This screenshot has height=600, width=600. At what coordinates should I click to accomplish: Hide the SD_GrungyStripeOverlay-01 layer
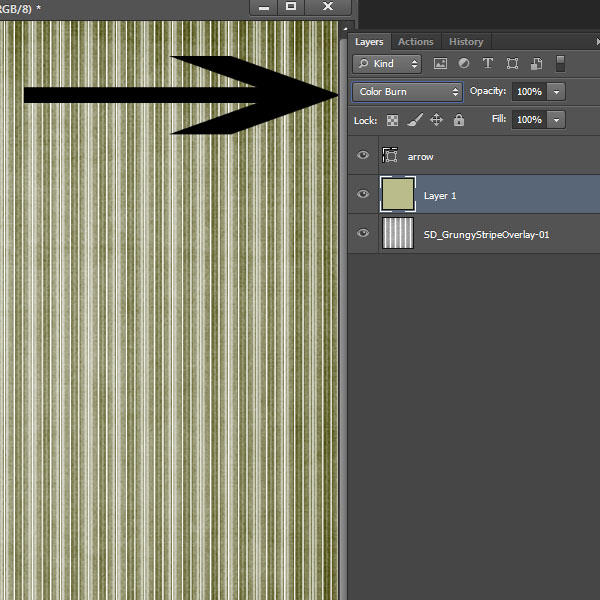click(363, 233)
